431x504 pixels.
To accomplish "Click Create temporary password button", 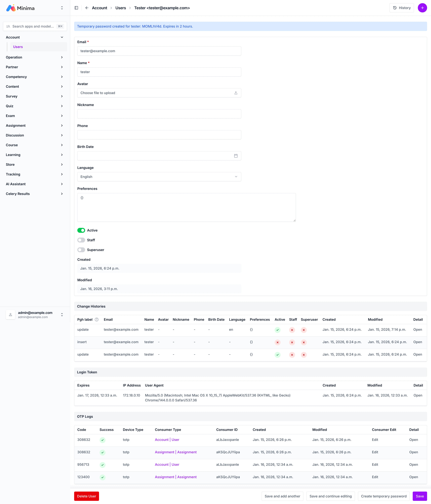I will coord(384,496).
